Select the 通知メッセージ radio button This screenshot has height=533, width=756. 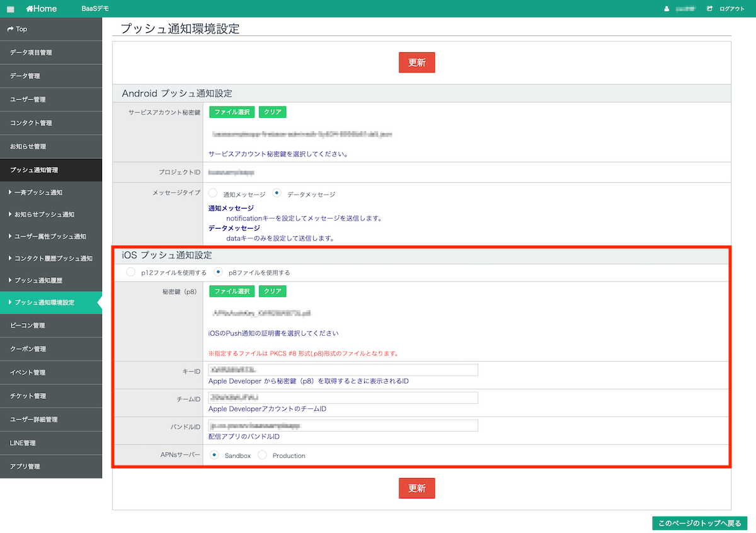213,193
